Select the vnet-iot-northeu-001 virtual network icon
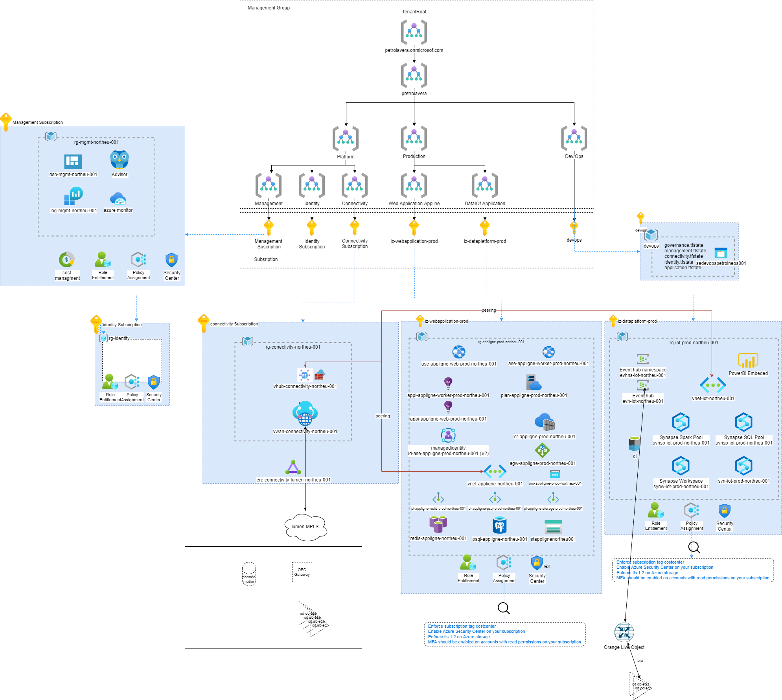The height and width of the screenshot is (700, 782). [713, 385]
